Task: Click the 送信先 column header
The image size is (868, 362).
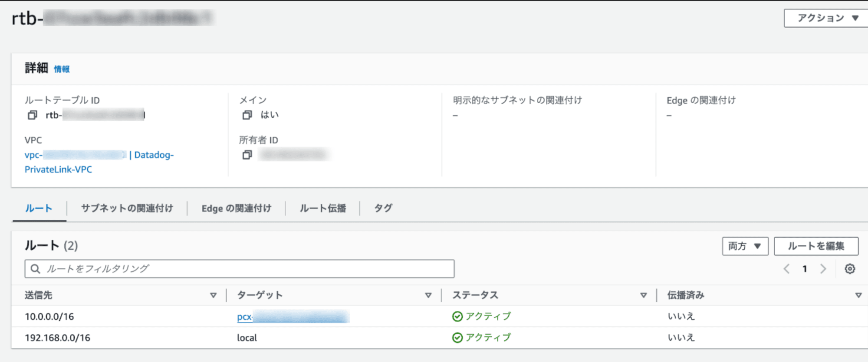Action: 39,295
